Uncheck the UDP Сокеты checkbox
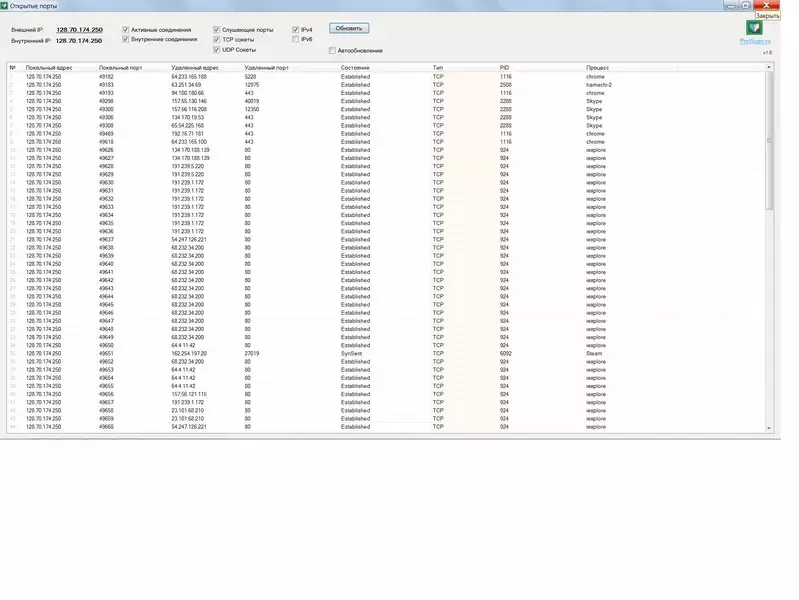 click(x=217, y=49)
